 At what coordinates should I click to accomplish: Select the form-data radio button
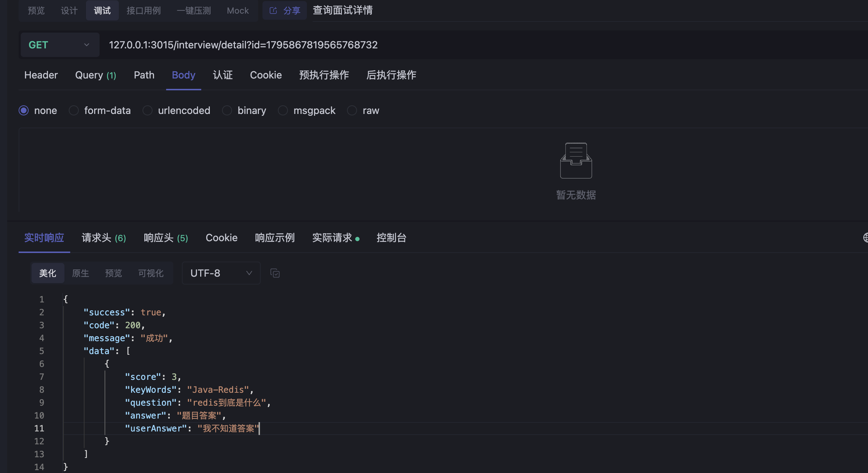pyautogui.click(x=74, y=110)
